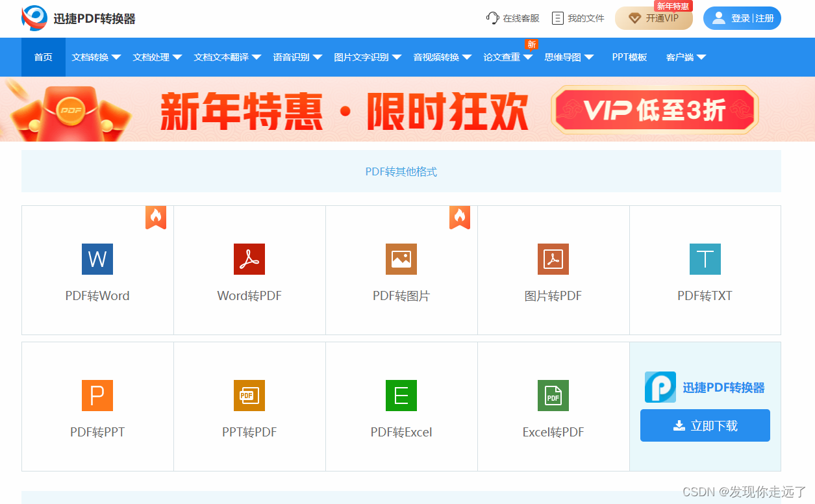Open the 我的文件 link
This screenshot has height=504, width=815.
(578, 18)
